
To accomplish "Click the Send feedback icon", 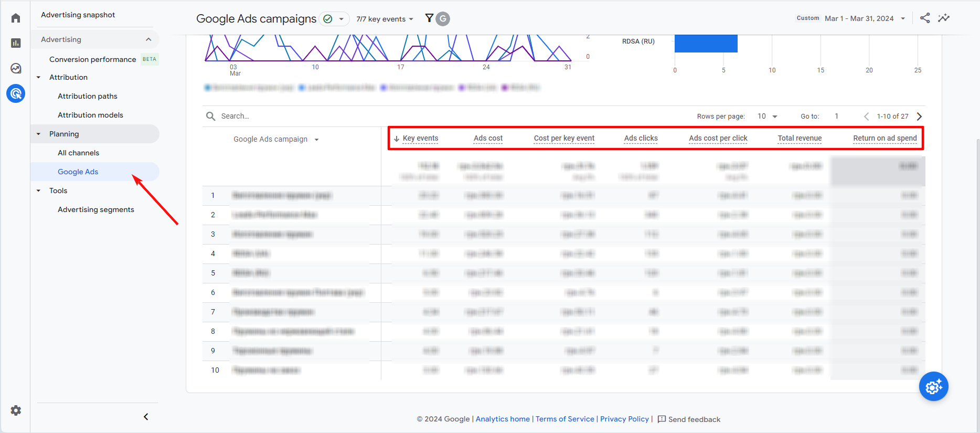I will pos(662,419).
